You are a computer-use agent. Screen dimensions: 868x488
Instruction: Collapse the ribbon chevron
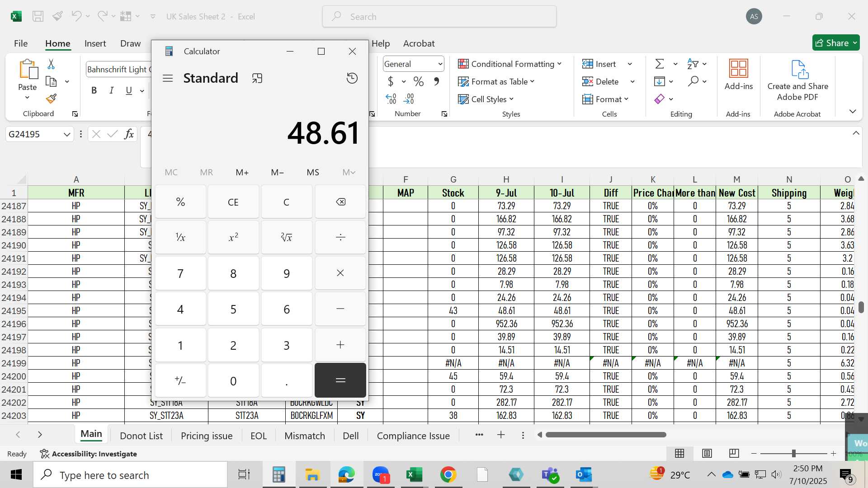(x=853, y=111)
